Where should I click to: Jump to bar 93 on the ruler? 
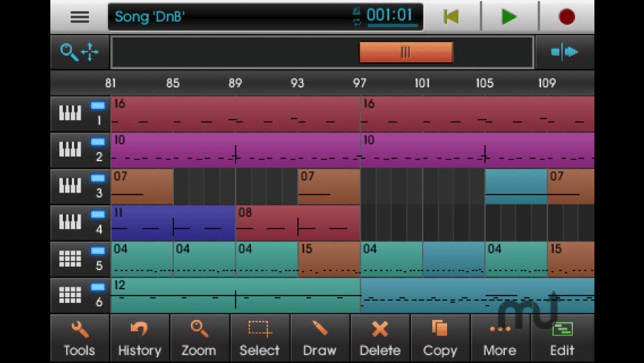pos(298,84)
